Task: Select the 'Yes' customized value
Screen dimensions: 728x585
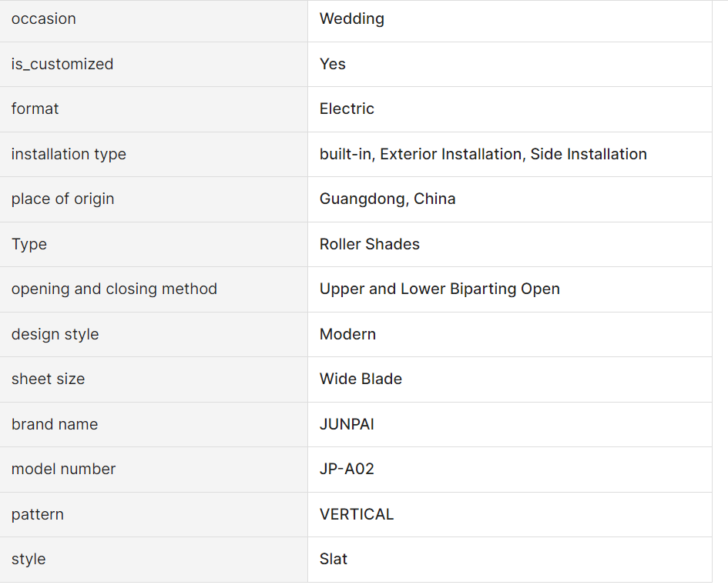Action: pyautogui.click(x=333, y=64)
